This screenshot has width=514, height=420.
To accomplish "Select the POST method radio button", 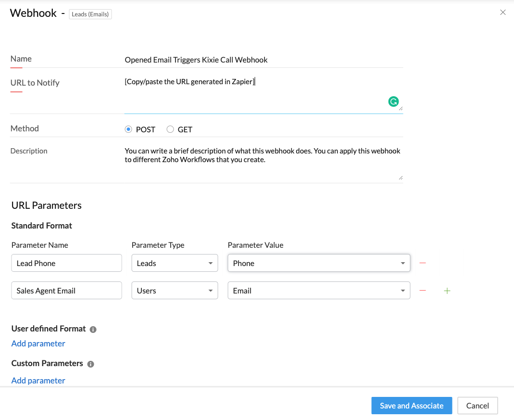I will [x=128, y=129].
